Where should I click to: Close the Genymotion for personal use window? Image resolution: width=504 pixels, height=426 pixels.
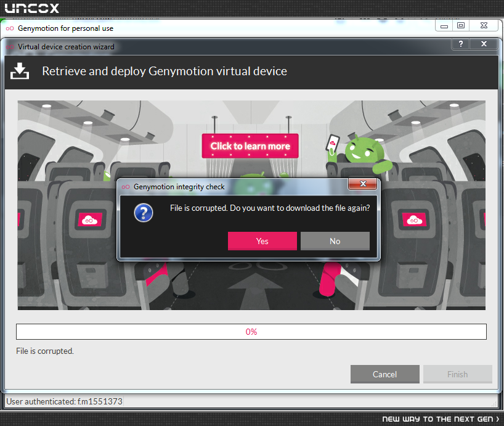coord(484,26)
